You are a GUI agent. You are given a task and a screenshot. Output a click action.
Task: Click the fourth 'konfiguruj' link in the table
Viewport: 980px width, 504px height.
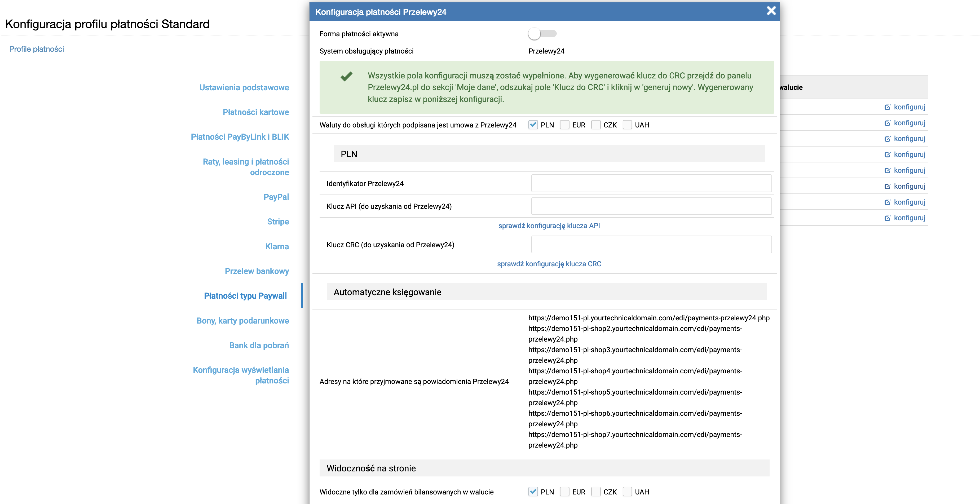click(905, 154)
